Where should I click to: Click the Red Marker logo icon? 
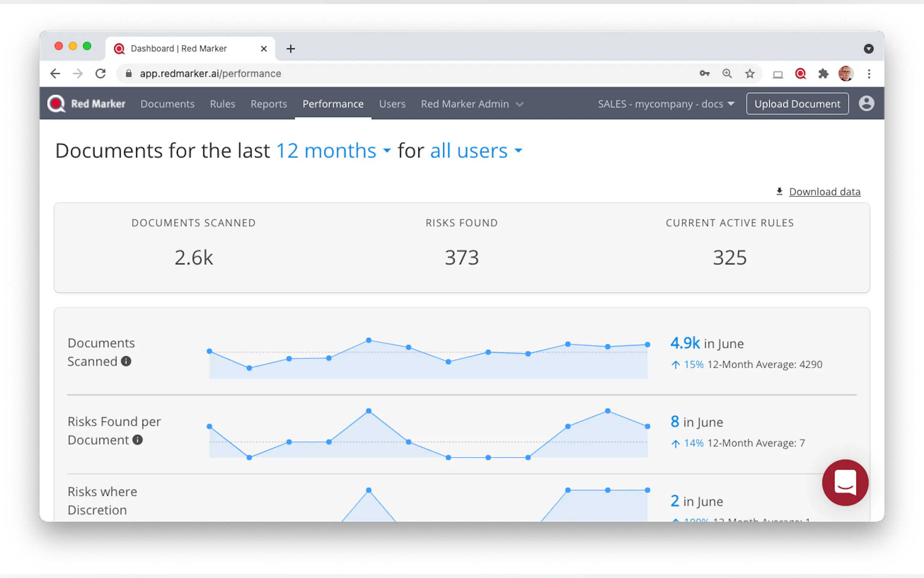(x=56, y=104)
